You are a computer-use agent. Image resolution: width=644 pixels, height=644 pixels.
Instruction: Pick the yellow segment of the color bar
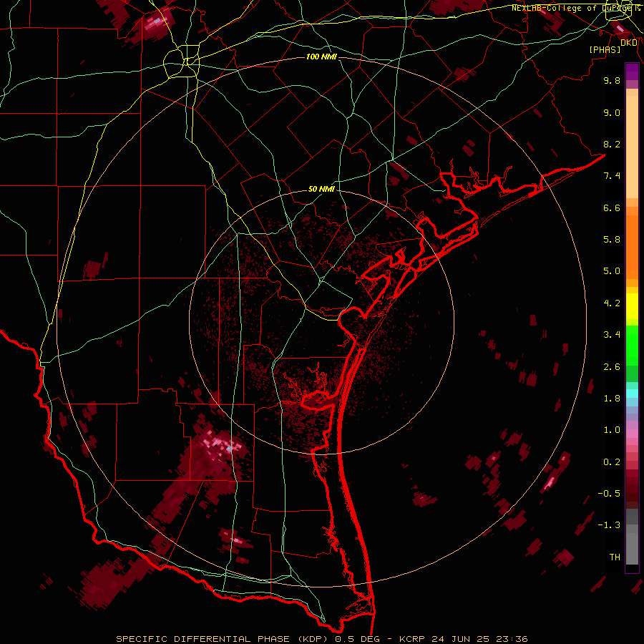tap(632, 306)
